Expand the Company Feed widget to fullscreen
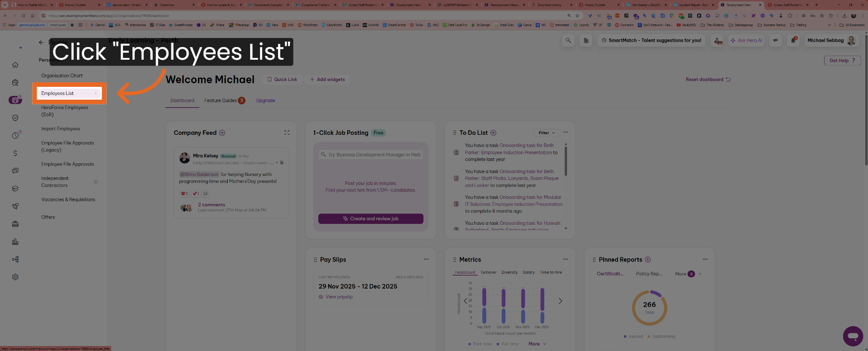This screenshot has width=868, height=351. point(287,133)
